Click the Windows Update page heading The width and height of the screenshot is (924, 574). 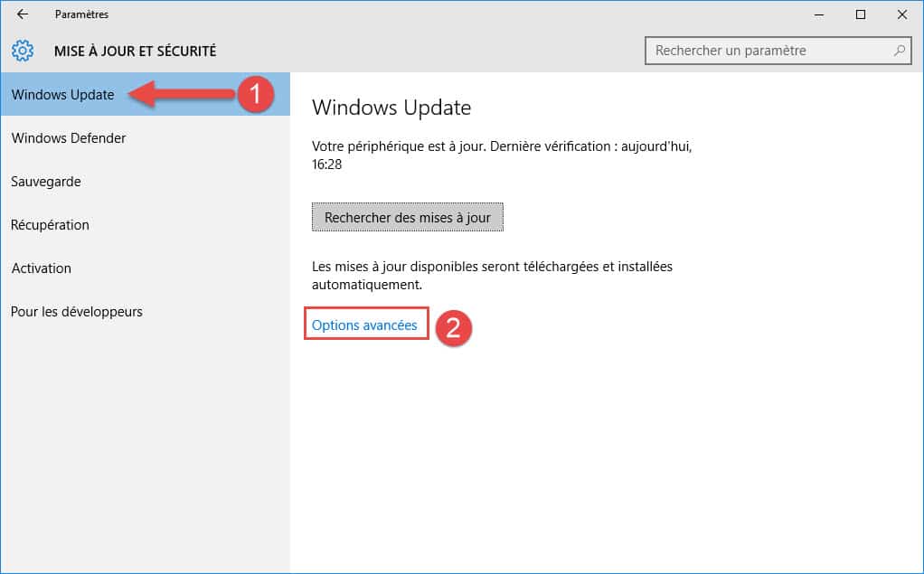pos(391,108)
